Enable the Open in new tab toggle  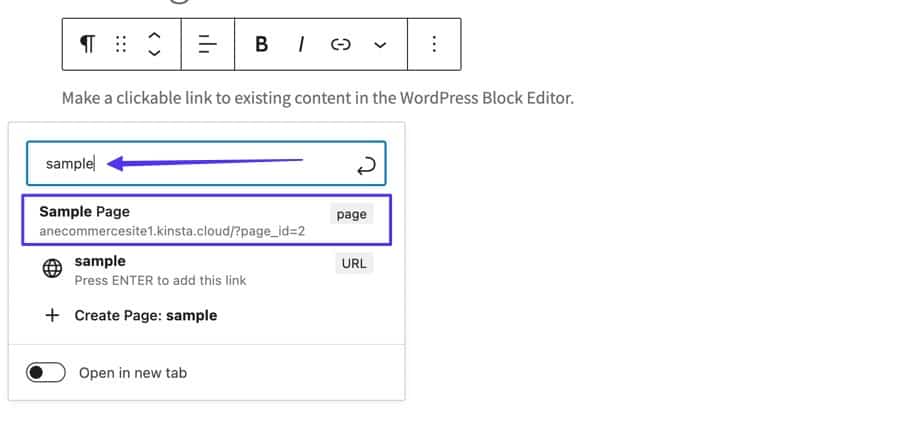click(45, 373)
